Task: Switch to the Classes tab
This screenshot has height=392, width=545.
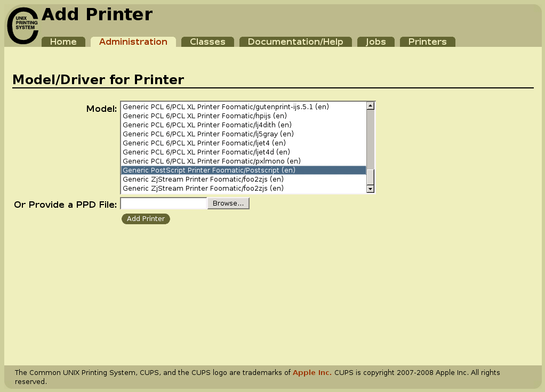Action: pos(207,41)
